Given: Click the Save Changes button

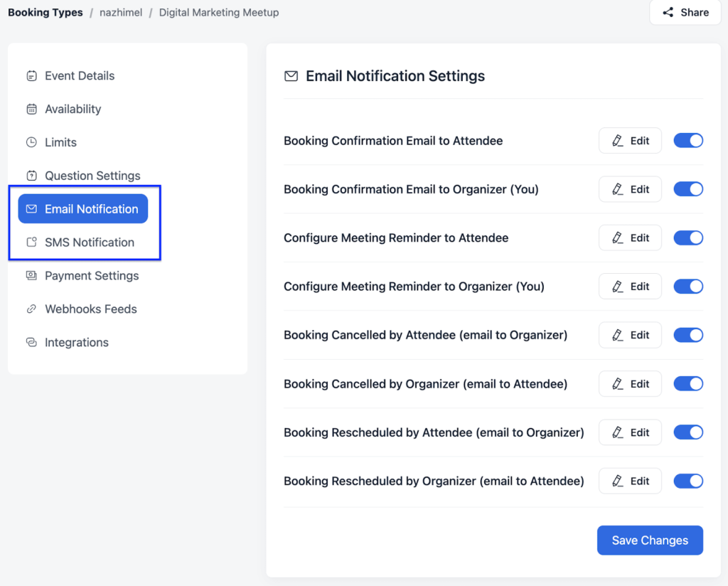Looking at the screenshot, I should point(649,540).
